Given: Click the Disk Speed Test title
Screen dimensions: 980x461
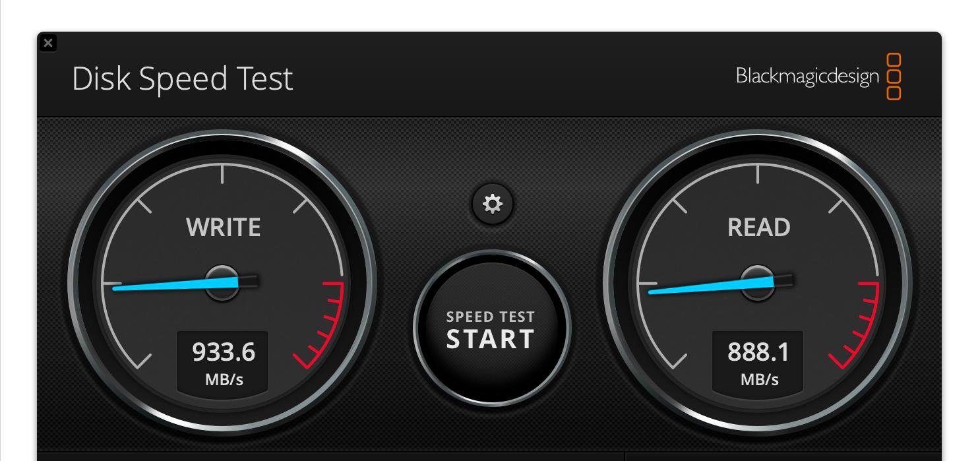Looking at the screenshot, I should [182, 78].
